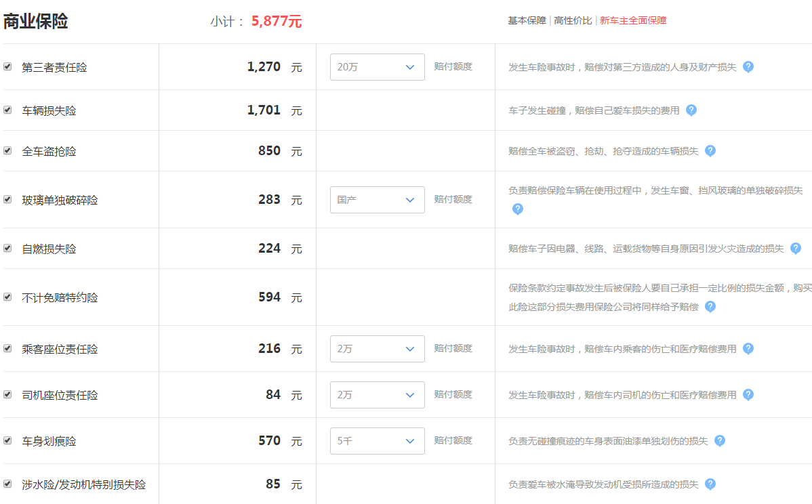Click the 负责无碰撞痕迹 scratch description text
Viewport: 812px width, 504px height.
pos(608,441)
